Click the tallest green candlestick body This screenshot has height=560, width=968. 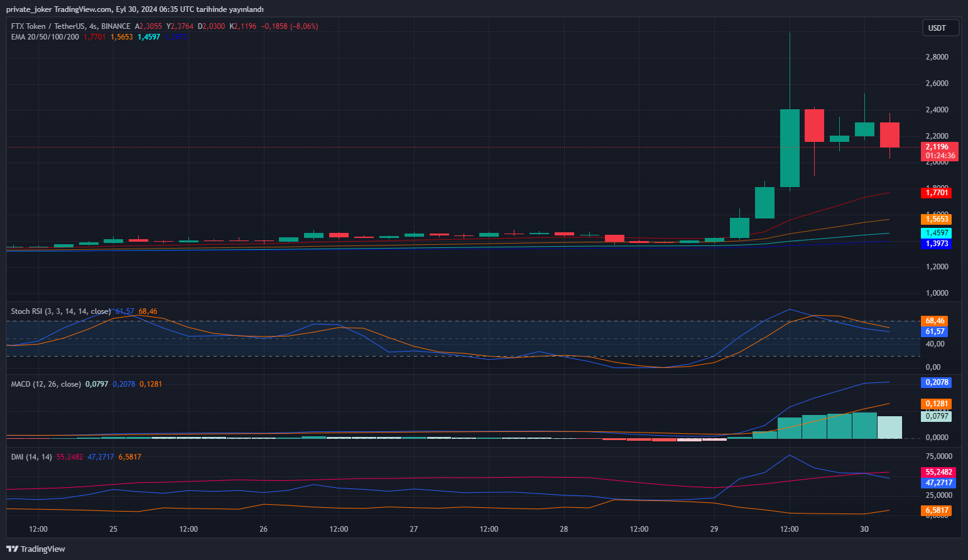790,148
